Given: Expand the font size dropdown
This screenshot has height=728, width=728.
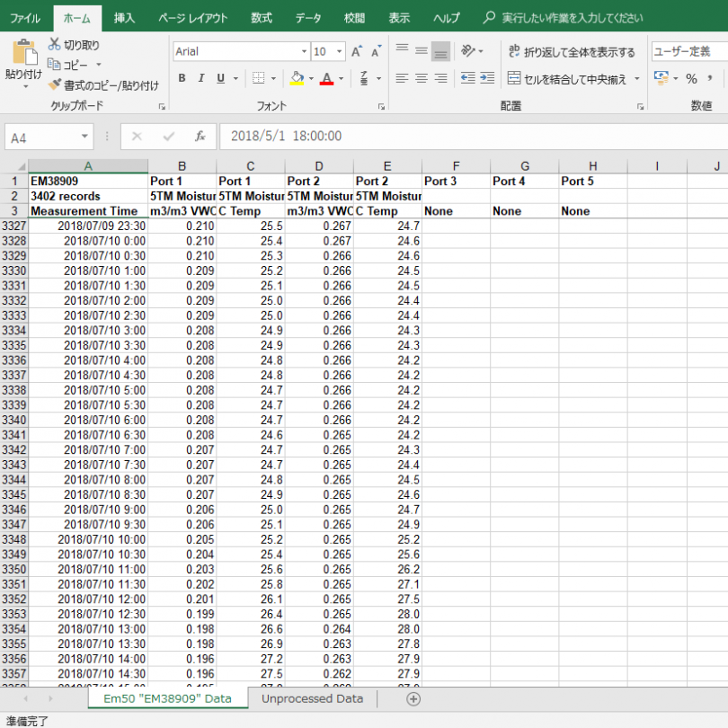Looking at the screenshot, I should click(339, 52).
